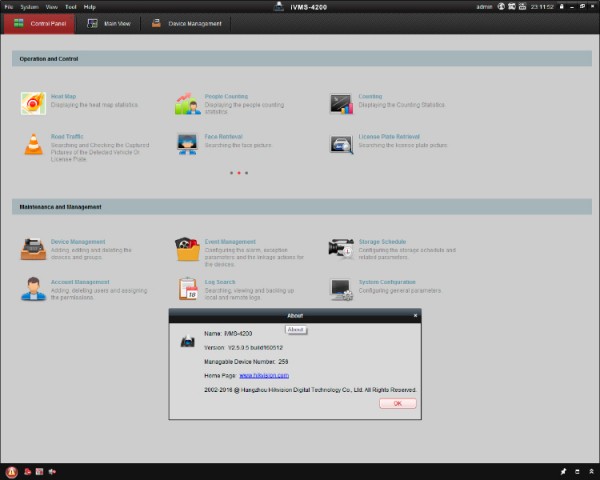Click the Face Retrieval link text

point(223,137)
